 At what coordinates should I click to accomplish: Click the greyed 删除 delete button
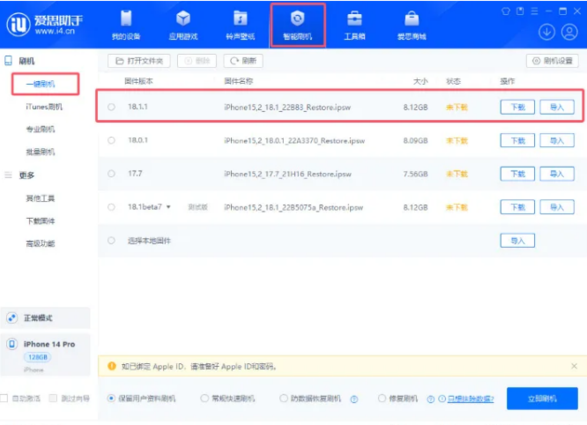(x=197, y=61)
